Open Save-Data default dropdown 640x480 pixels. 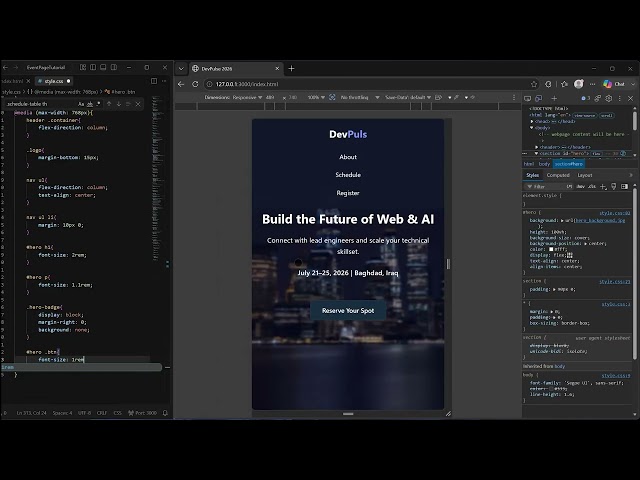(x=408, y=98)
